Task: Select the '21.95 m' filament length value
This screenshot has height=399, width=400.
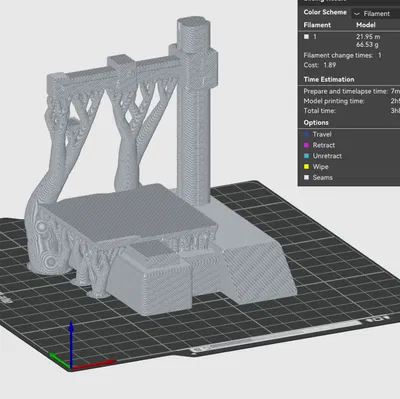Action: [x=368, y=37]
